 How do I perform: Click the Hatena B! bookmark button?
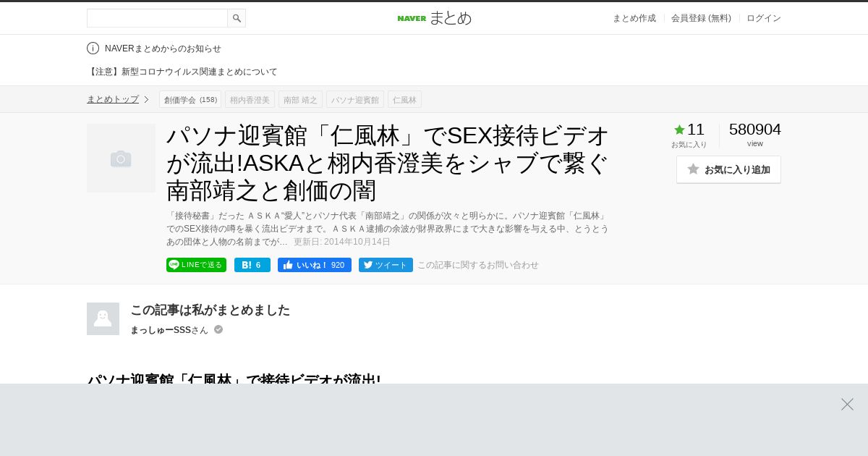pyautogui.click(x=252, y=265)
